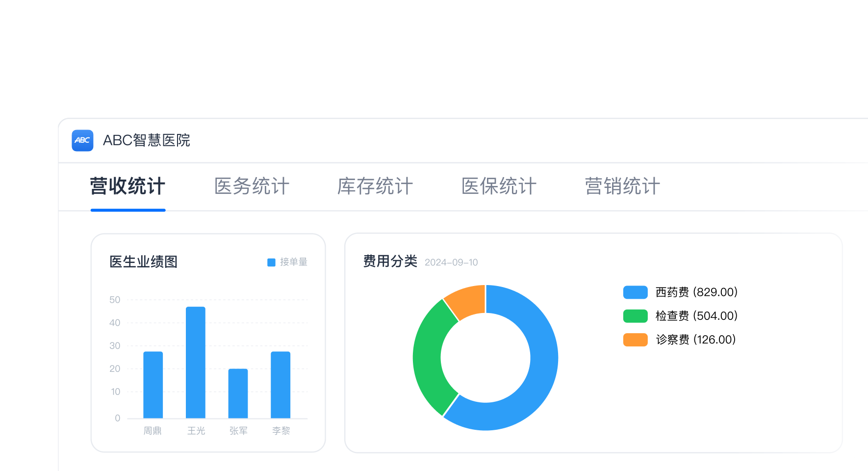The image size is (868, 471).
Task: Switch to the 医务统计 tab
Action: 251,187
